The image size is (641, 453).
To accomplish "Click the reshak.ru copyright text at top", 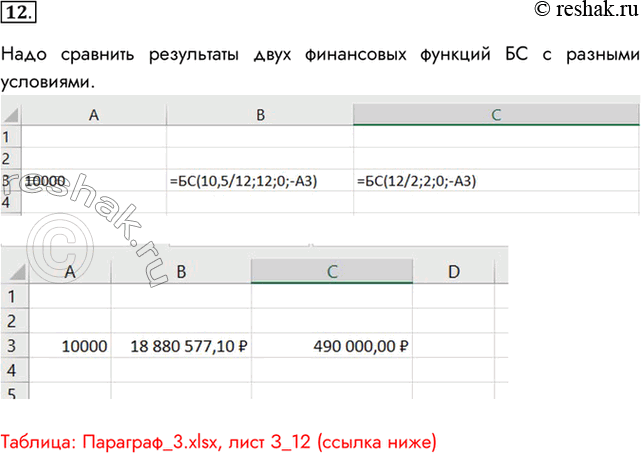I will pos(587,9).
